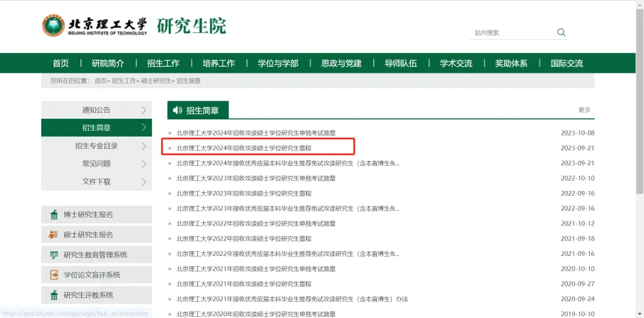Click the Beijing Institute of Technology logo
This screenshot has height=318, width=644.
[94, 26]
